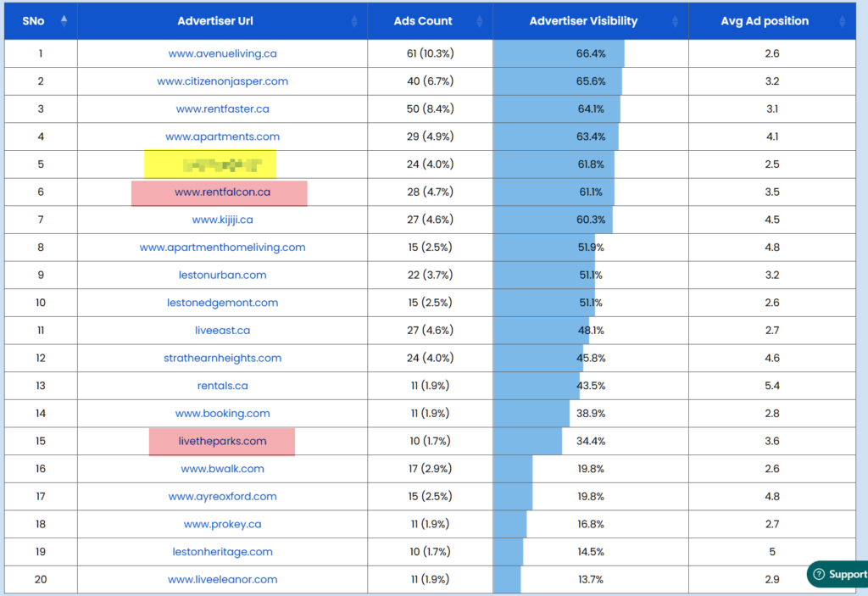Viewport: 868px width, 596px height.
Task: Click the 61.8% visibility value
Action: point(591,164)
